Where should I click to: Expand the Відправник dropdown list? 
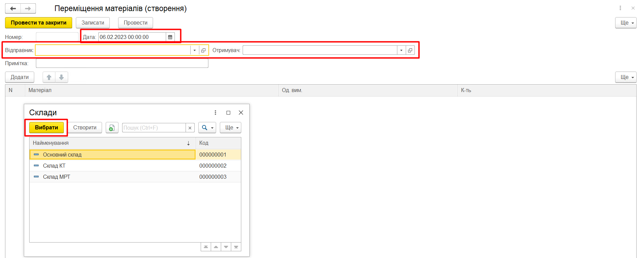pyautogui.click(x=195, y=50)
